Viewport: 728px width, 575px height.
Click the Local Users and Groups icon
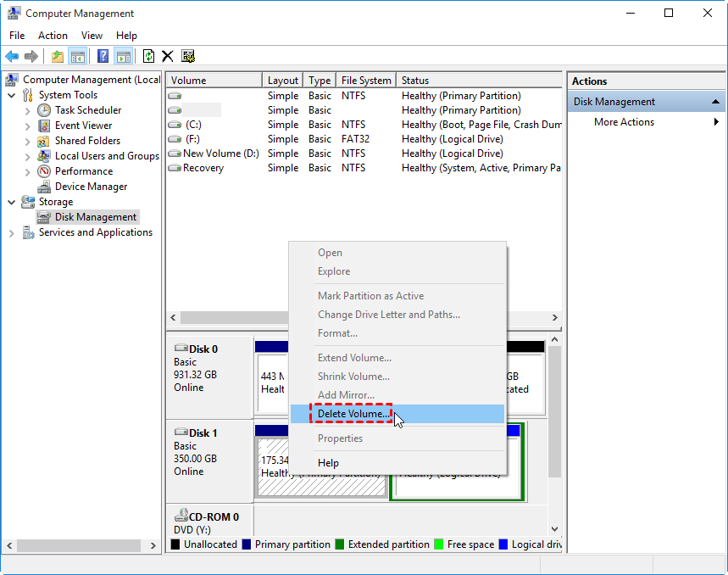44,156
